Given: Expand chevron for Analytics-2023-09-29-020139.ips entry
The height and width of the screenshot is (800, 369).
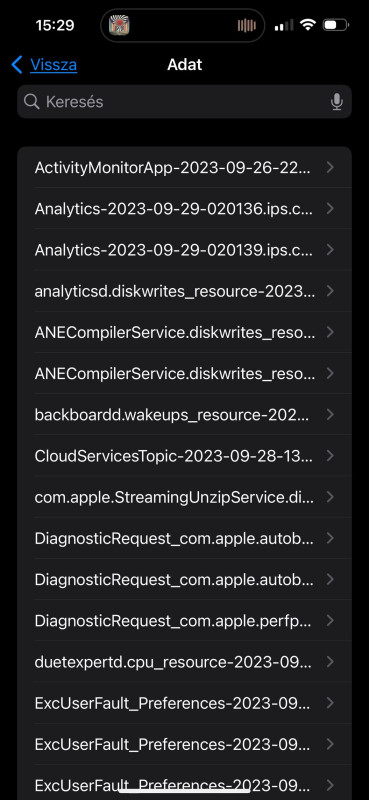Looking at the screenshot, I should pos(330,249).
